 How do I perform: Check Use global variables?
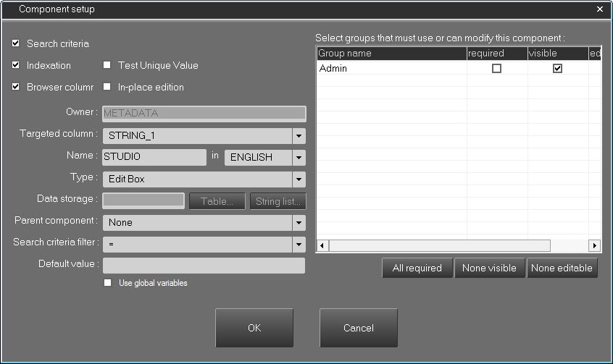pos(108,283)
